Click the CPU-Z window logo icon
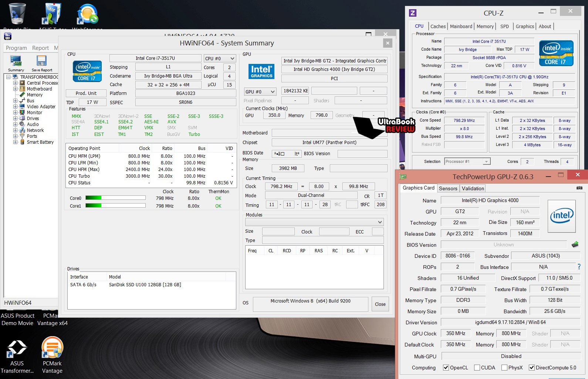588x379 pixels. (x=413, y=13)
